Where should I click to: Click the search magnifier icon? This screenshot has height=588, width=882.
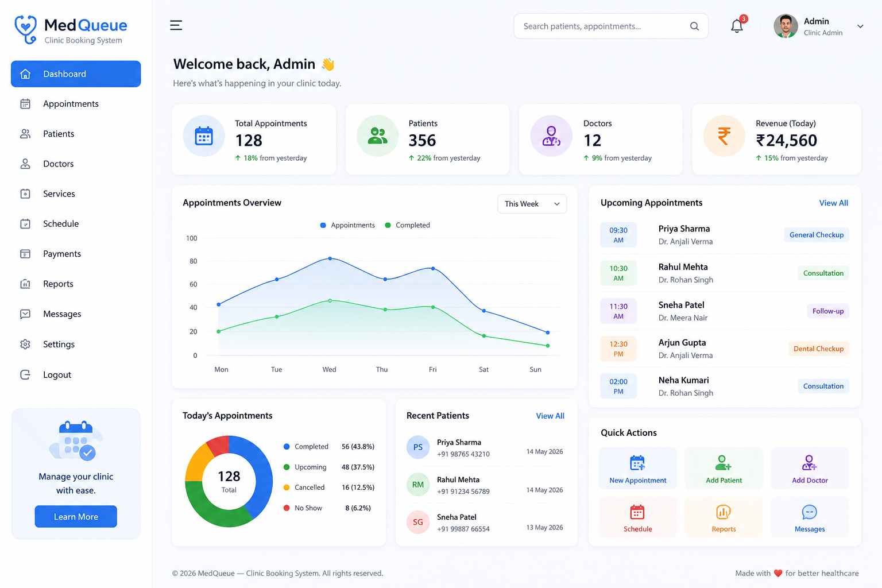point(694,26)
